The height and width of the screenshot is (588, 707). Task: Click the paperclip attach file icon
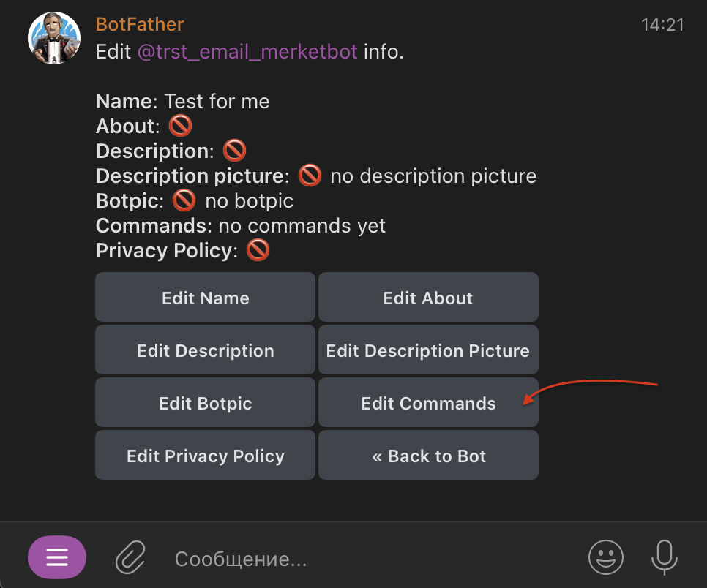click(131, 558)
